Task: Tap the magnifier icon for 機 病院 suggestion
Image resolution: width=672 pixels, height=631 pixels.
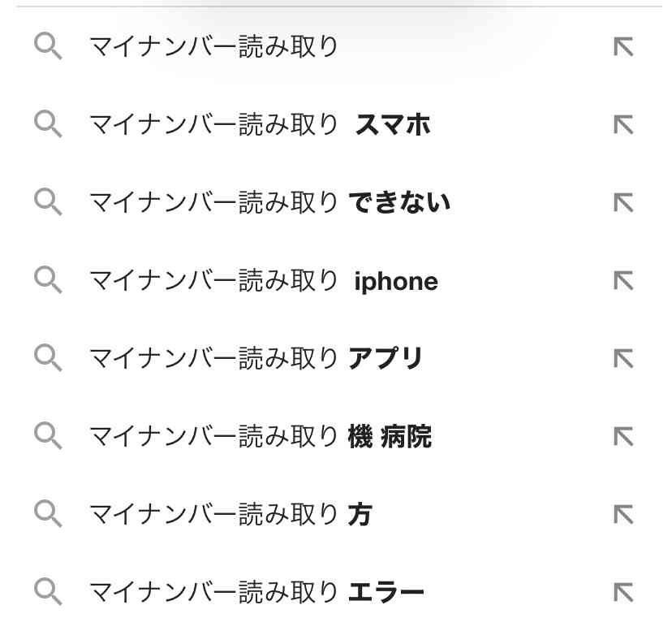Action: click(49, 437)
